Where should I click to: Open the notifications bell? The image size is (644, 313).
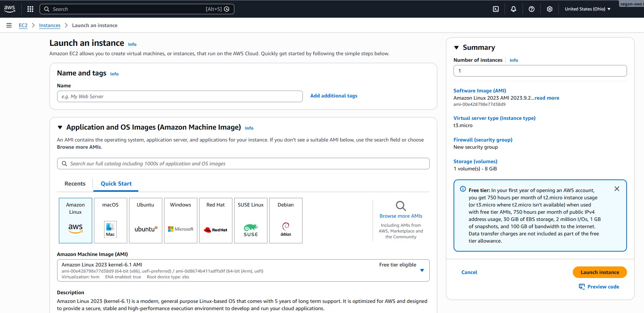coord(514,9)
